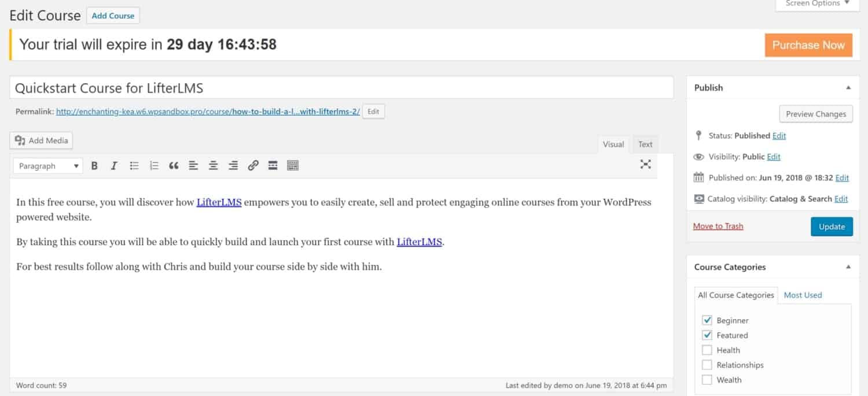Toggle italic formatting in the editor toolbar
The height and width of the screenshot is (396, 868).
click(114, 166)
